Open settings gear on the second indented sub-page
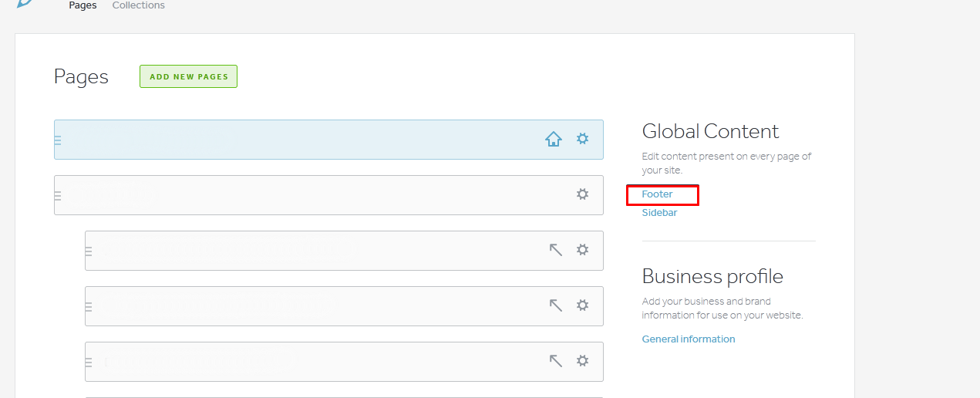Viewport: 980px width, 398px height. [x=583, y=305]
